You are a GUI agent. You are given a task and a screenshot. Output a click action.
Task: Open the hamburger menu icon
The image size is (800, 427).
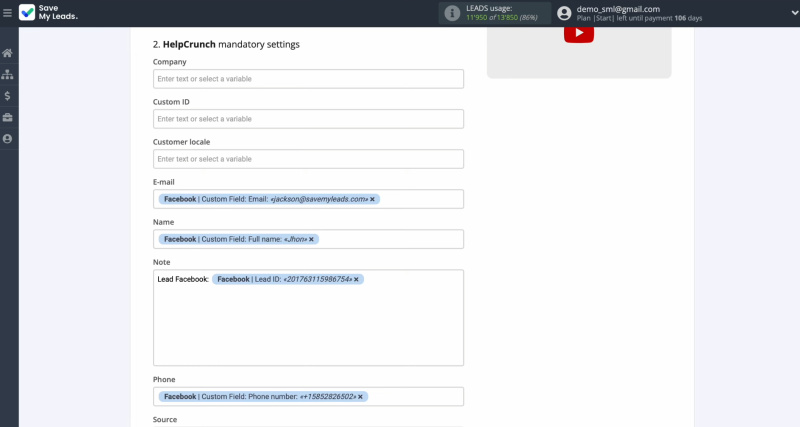click(7, 13)
